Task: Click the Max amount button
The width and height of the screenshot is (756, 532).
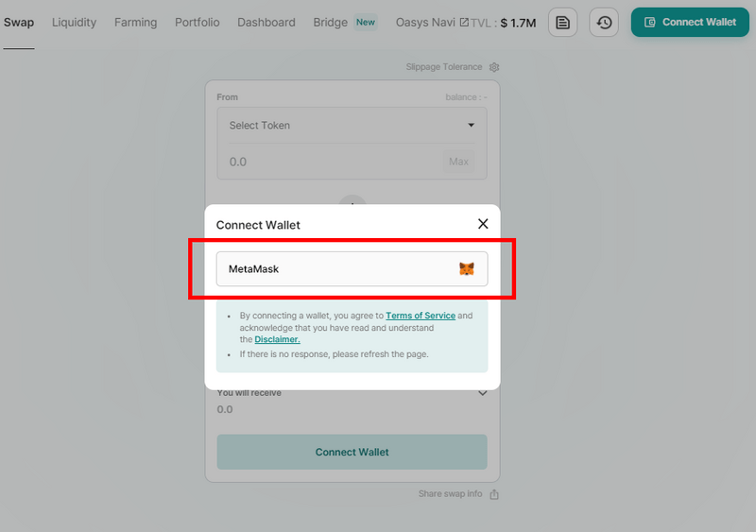Action: tap(458, 162)
